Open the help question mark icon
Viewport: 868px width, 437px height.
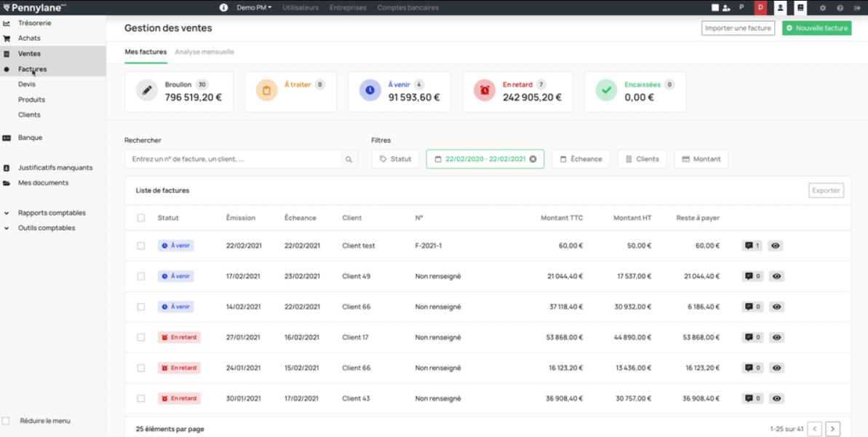(840, 8)
